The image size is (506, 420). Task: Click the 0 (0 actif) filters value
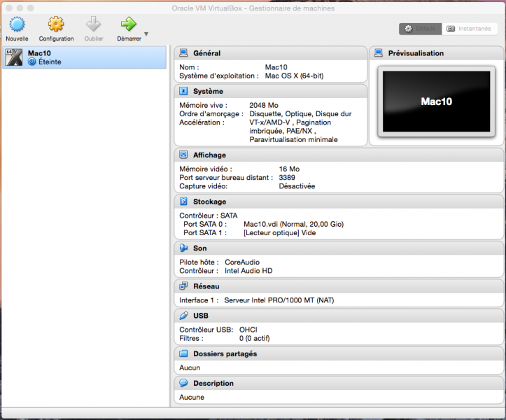pyautogui.click(x=254, y=338)
